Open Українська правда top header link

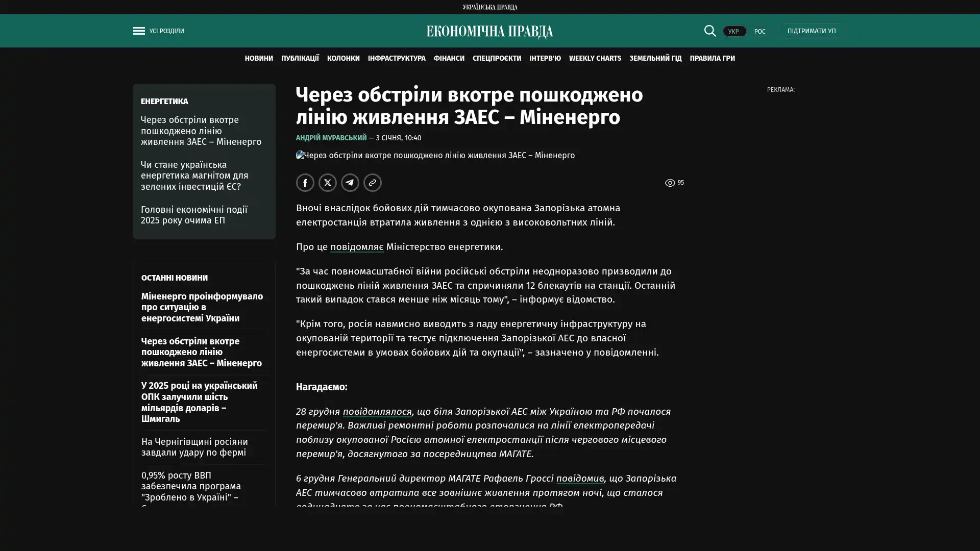[x=489, y=7]
